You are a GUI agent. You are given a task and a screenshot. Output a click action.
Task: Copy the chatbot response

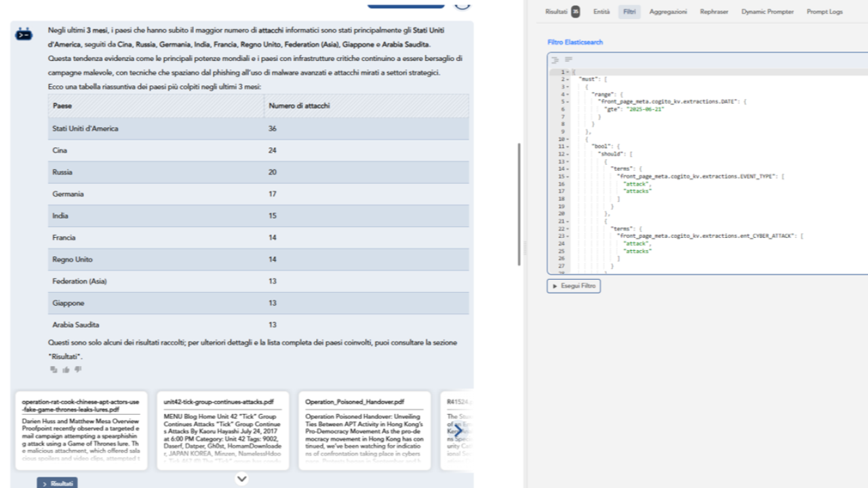[x=54, y=369]
